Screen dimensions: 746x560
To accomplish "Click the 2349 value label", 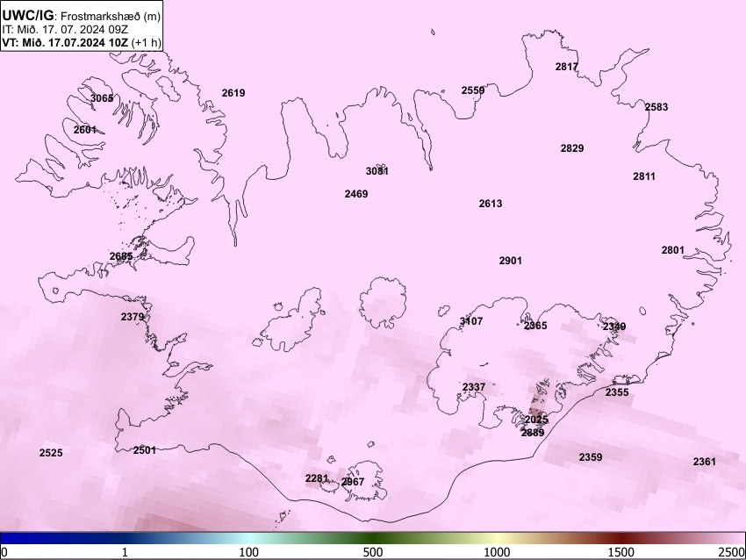I will 614,327.
